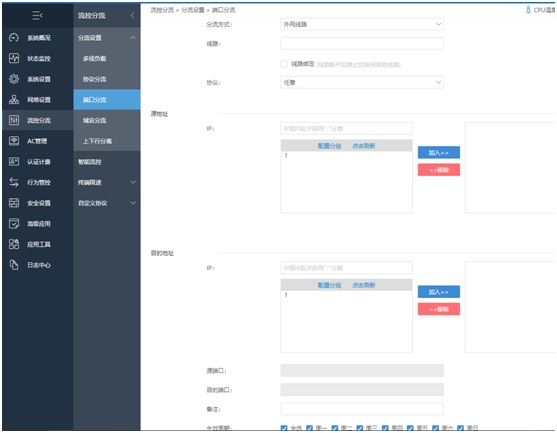Click 加入>> button under source address
Image resolution: width=557 pixels, height=433 pixels.
coord(439,152)
